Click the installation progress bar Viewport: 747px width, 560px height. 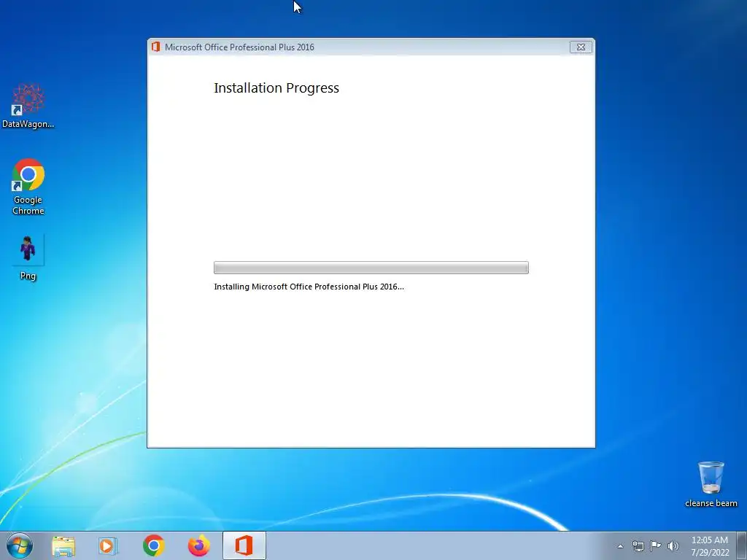(x=371, y=268)
